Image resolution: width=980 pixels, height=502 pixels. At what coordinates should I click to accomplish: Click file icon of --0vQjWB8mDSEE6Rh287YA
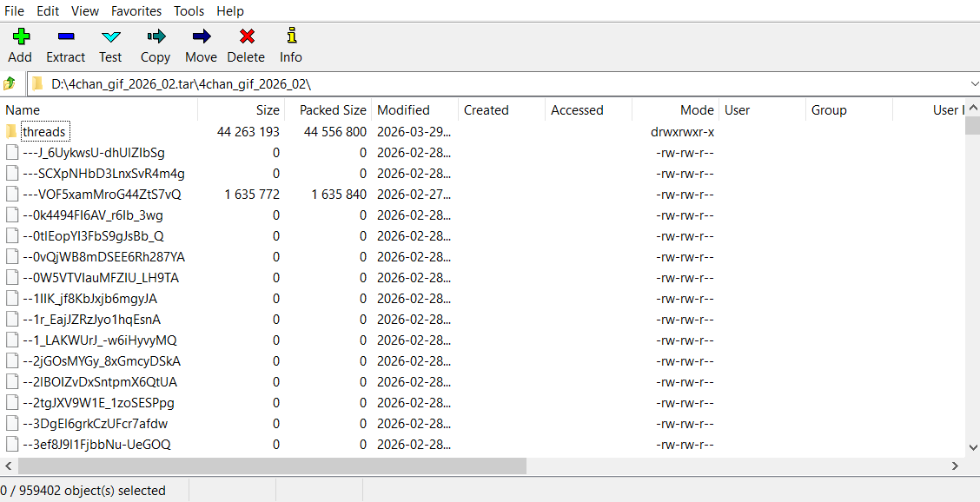(12, 257)
